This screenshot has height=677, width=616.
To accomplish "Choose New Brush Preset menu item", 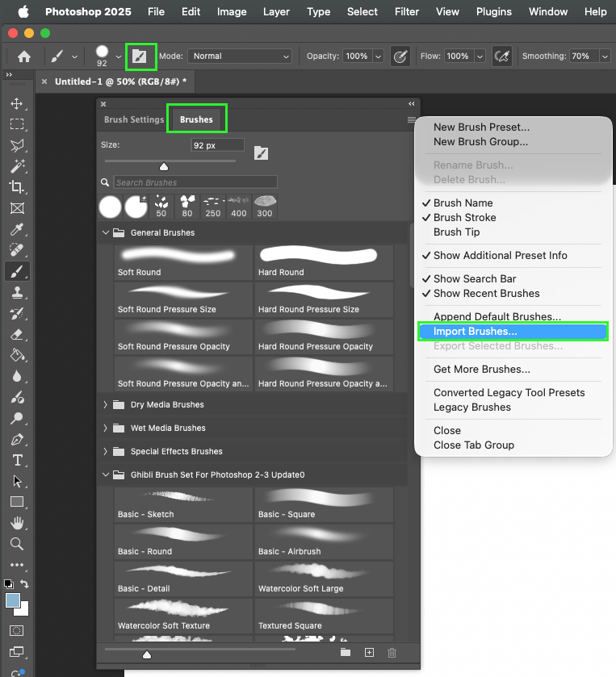I will (x=481, y=127).
